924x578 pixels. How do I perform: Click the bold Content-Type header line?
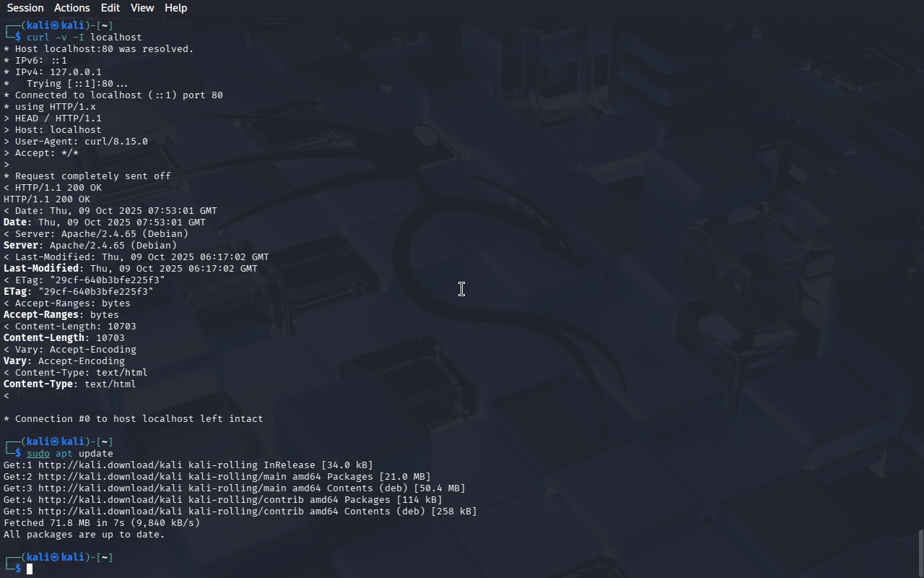coord(70,384)
